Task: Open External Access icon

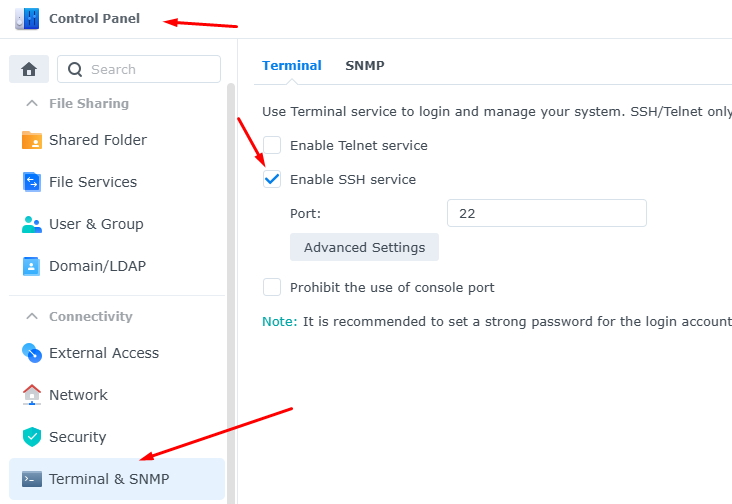Action: (x=32, y=353)
